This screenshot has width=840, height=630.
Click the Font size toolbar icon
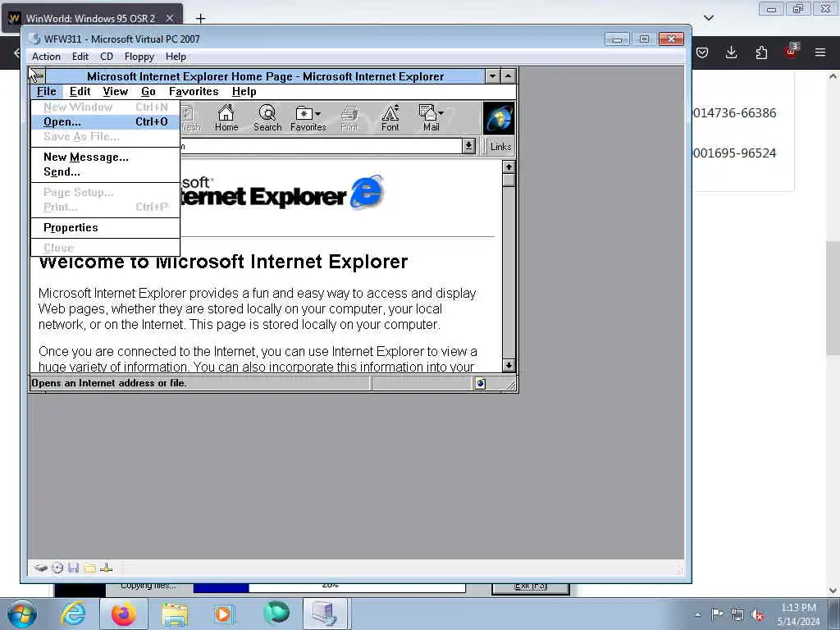pos(390,118)
